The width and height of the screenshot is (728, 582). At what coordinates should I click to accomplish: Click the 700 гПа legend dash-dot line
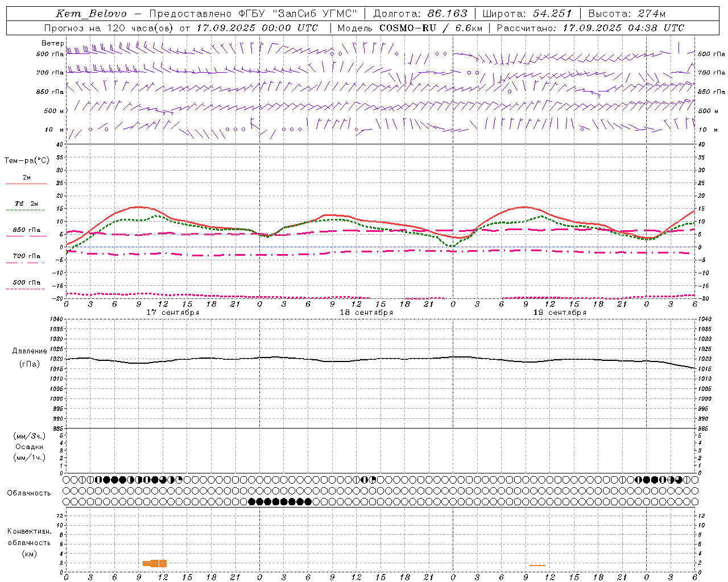tap(26, 263)
